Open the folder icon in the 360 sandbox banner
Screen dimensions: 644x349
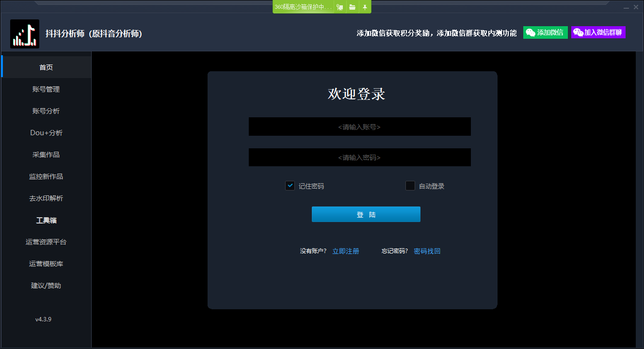point(353,7)
